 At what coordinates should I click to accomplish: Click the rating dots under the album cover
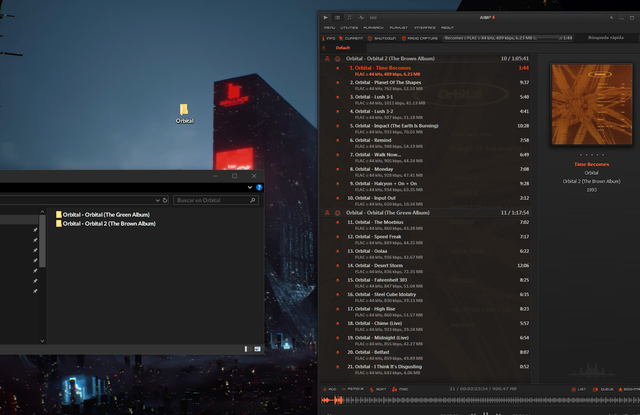click(x=591, y=155)
